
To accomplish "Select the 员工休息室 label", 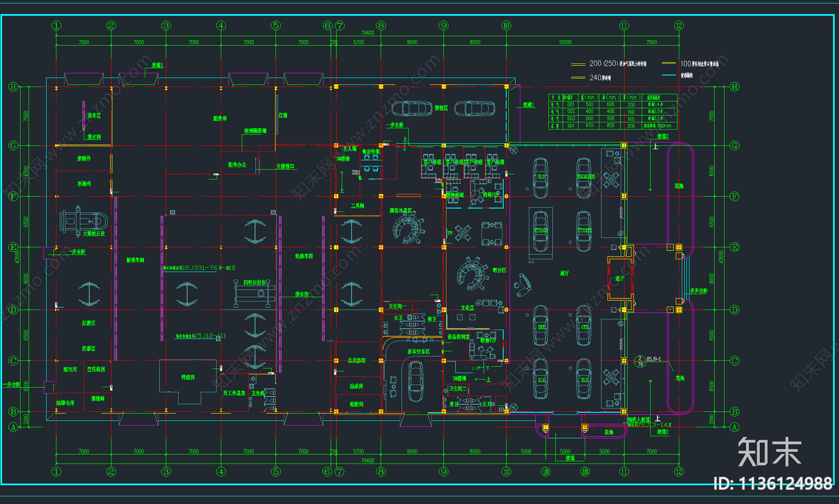I will tap(234, 393).
